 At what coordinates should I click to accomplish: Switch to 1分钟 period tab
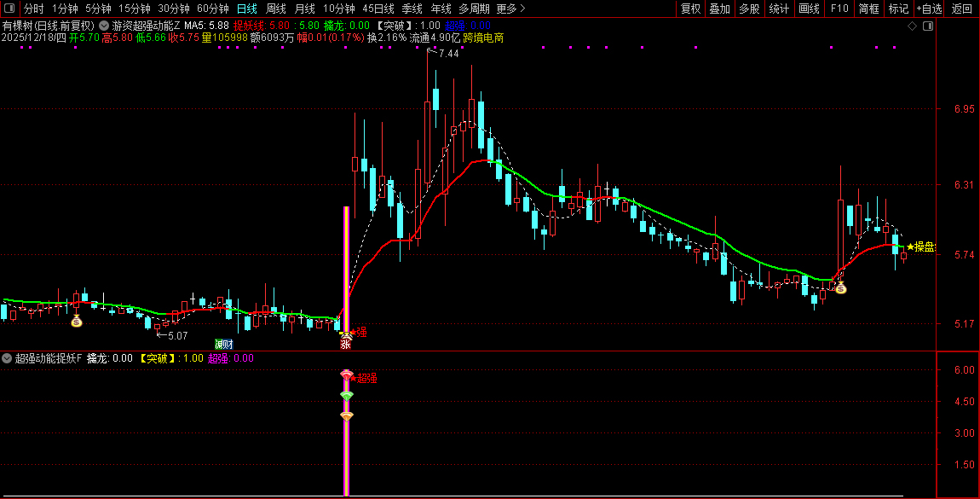click(x=65, y=9)
